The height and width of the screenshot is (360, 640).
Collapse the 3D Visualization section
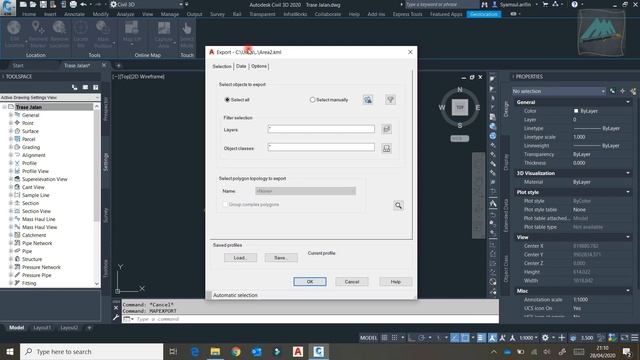(x=628, y=173)
